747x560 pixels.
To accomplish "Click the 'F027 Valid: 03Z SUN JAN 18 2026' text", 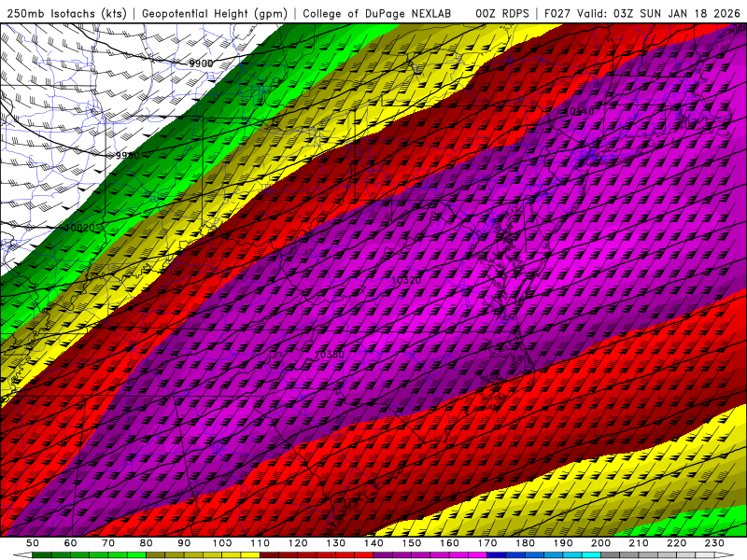I will point(641,13).
